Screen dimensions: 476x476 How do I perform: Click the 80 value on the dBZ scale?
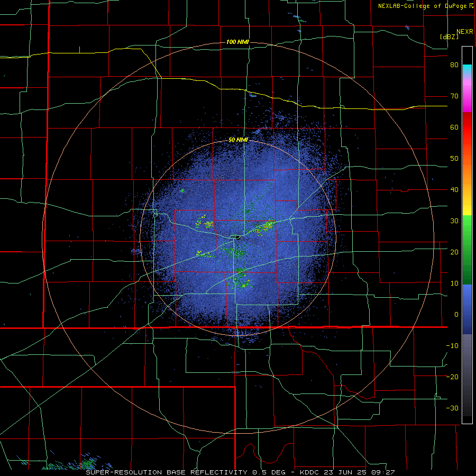point(454,65)
